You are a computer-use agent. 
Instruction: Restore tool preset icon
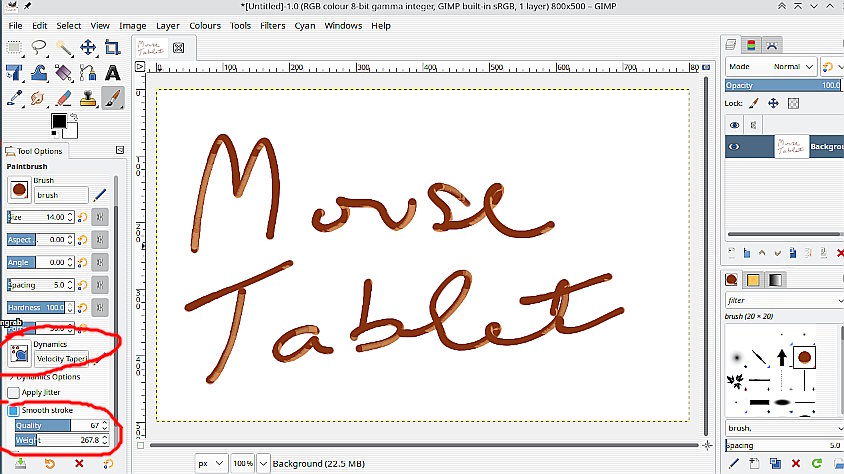[50, 463]
